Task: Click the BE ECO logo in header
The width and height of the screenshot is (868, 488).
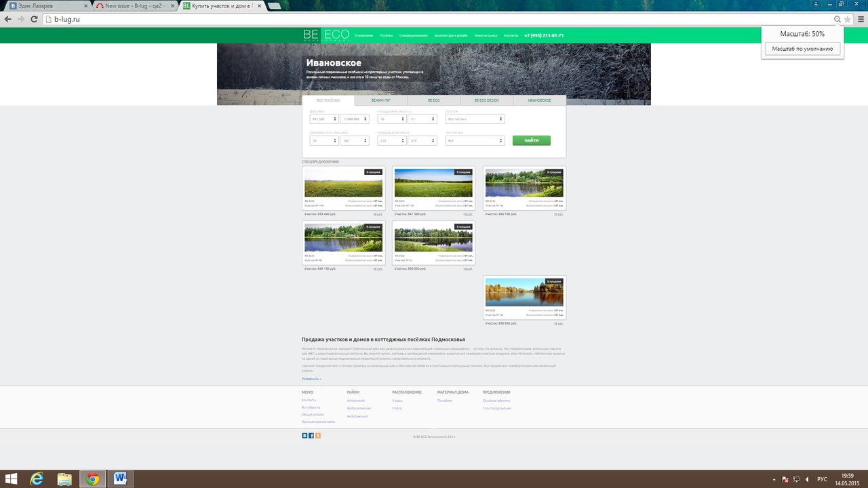Action: (x=326, y=35)
